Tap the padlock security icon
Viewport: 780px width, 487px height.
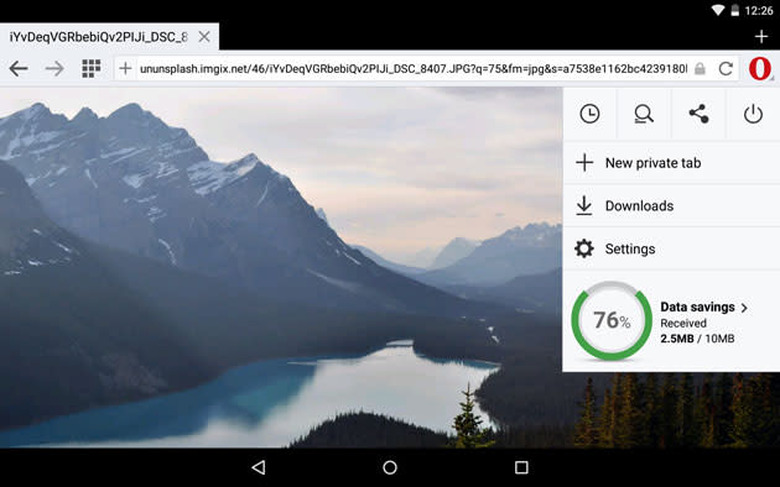pos(700,69)
